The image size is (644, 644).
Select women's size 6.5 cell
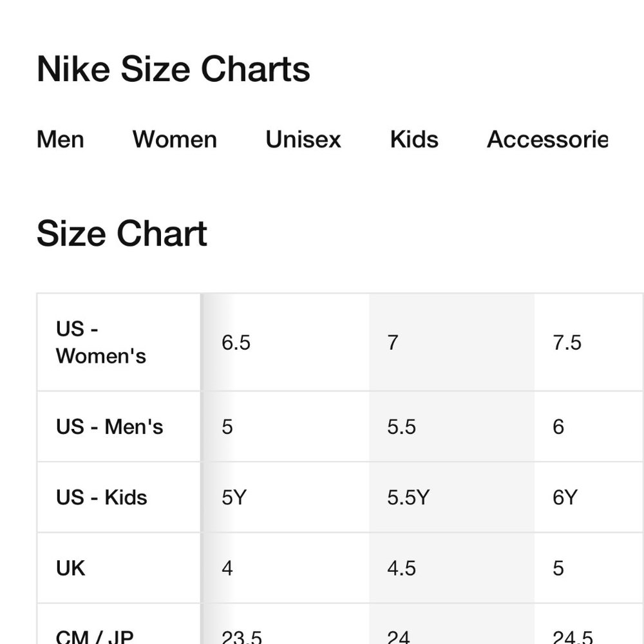[236, 343]
